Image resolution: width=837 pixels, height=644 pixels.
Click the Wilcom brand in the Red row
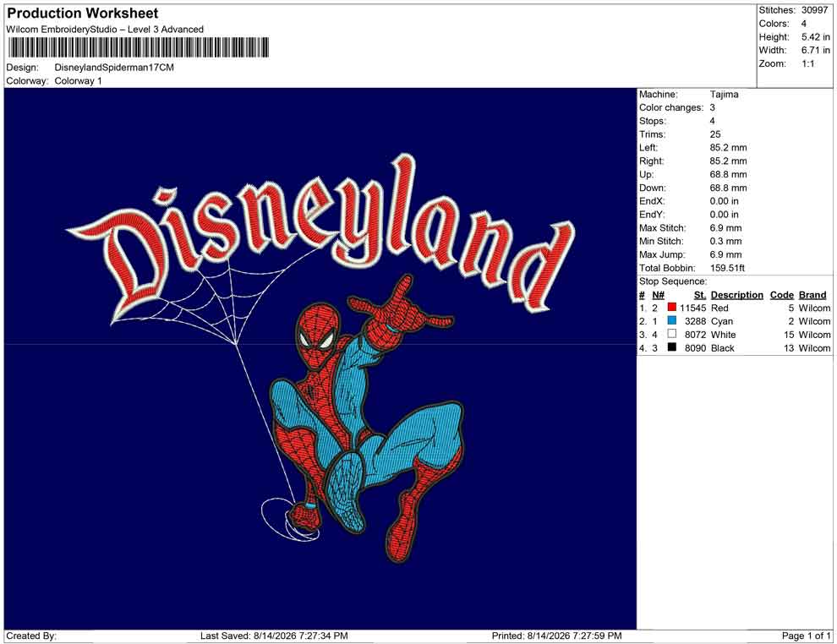tap(814, 308)
